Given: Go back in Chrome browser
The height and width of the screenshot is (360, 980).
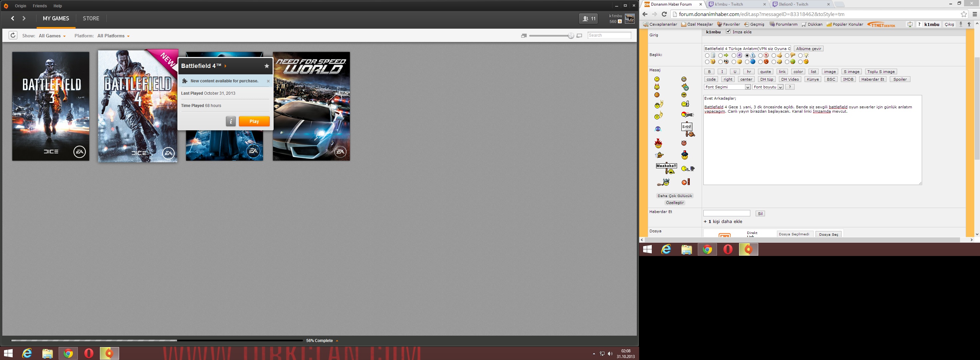Looking at the screenshot, I should (645, 14).
